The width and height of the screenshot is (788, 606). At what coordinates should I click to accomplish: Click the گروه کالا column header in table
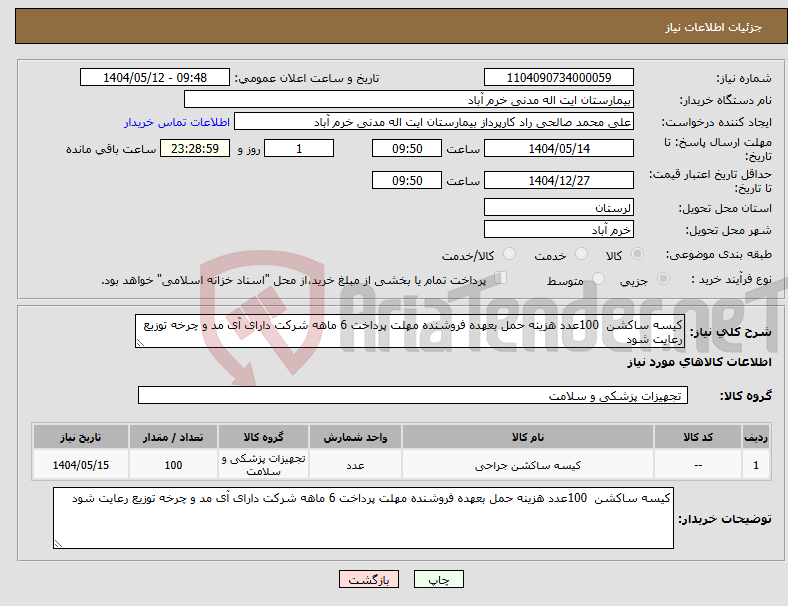click(x=263, y=437)
